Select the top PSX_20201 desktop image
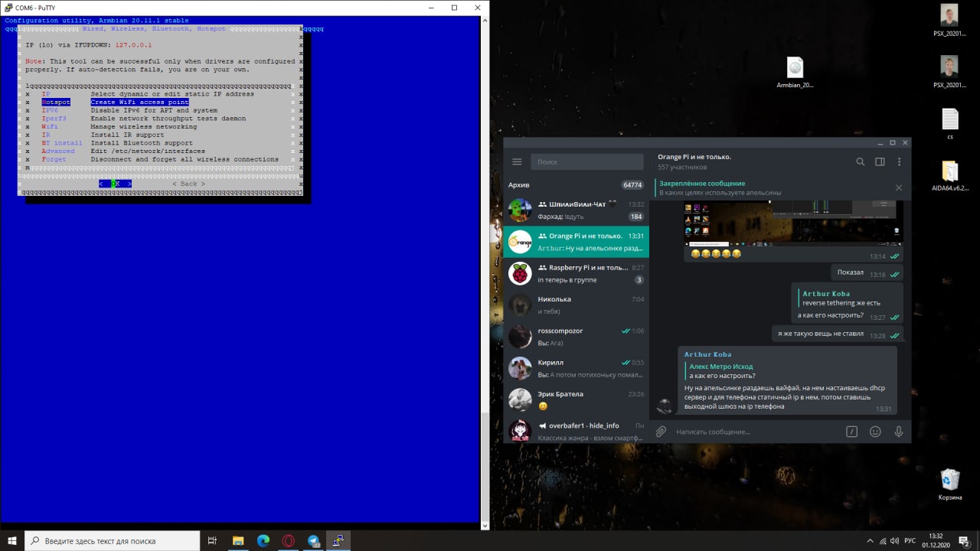Image resolution: width=980 pixels, height=551 pixels. point(949,21)
